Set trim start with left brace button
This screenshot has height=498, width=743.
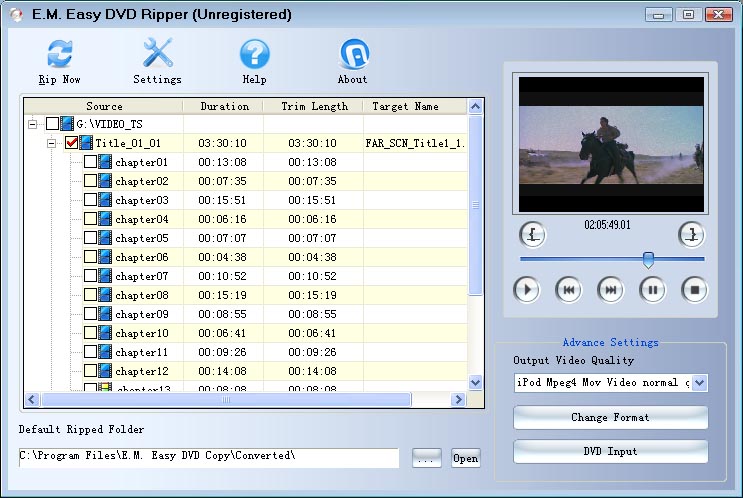tap(534, 235)
